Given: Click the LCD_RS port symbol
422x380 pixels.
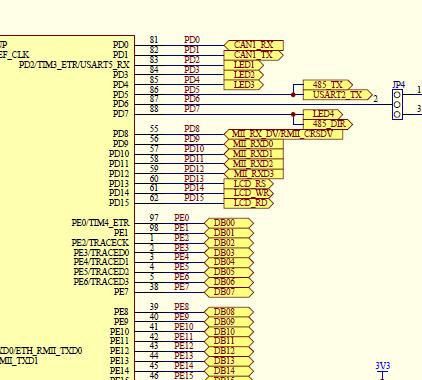Looking at the screenshot, I should 249,184.
